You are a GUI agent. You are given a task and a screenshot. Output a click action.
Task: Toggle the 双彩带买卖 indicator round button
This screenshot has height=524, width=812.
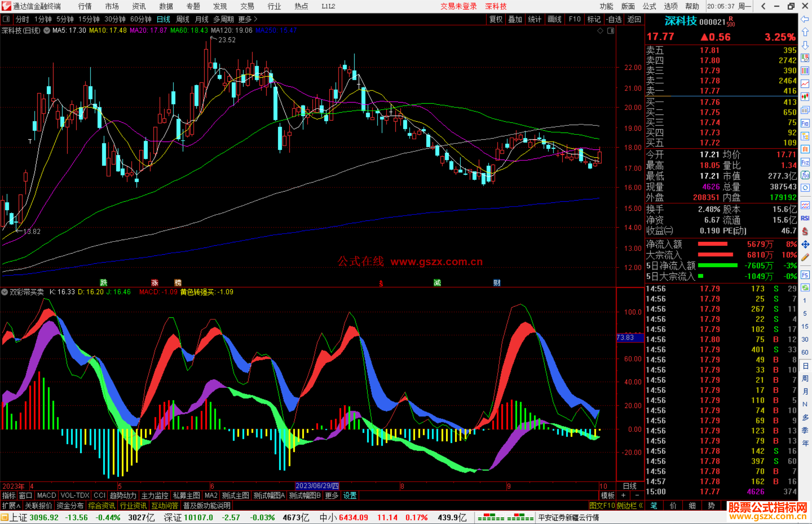pyautogui.click(x=5, y=292)
